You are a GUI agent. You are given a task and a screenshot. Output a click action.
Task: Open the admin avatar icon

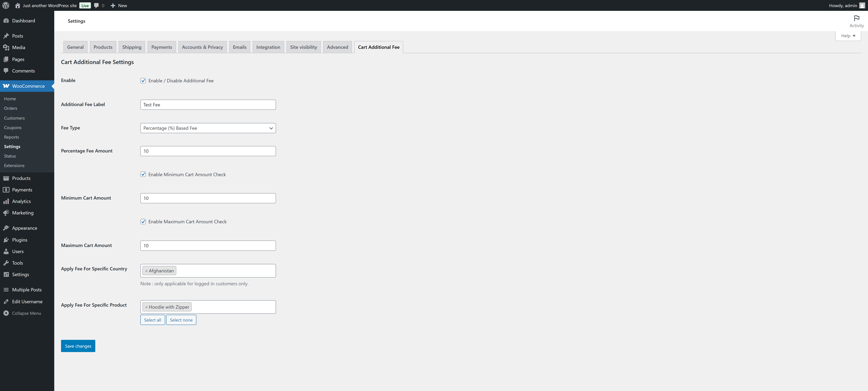[862, 5]
